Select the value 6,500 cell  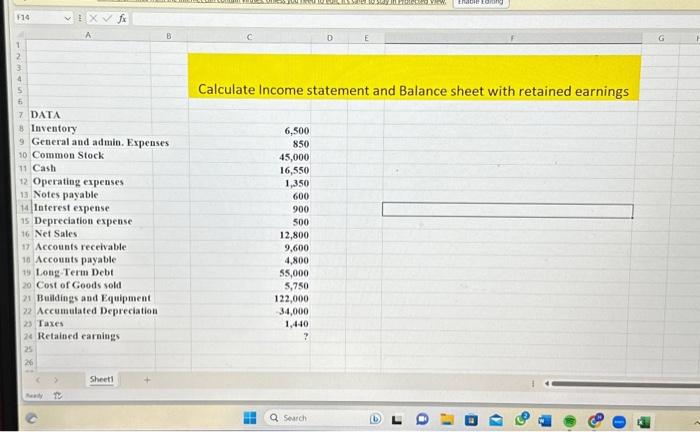click(x=296, y=131)
